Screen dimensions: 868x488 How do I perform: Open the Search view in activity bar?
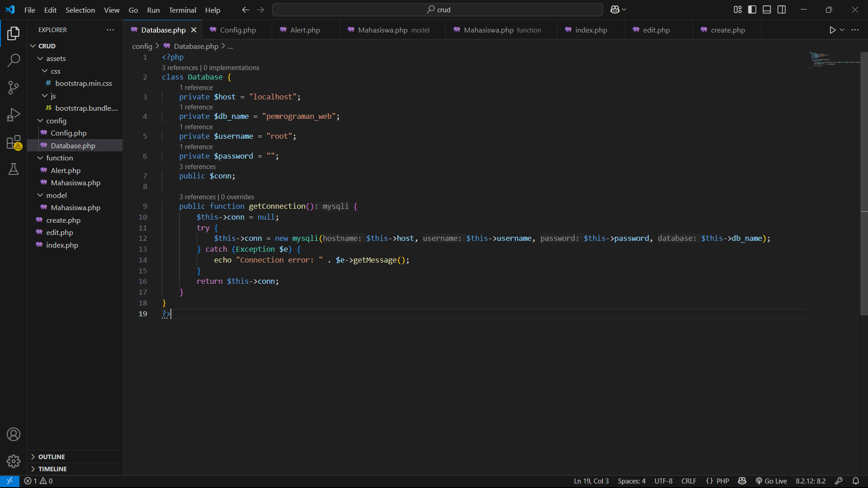pyautogui.click(x=14, y=60)
